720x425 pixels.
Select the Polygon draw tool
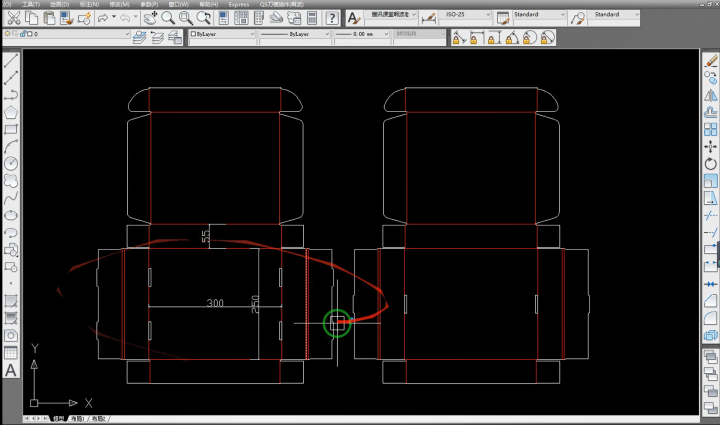point(11,112)
